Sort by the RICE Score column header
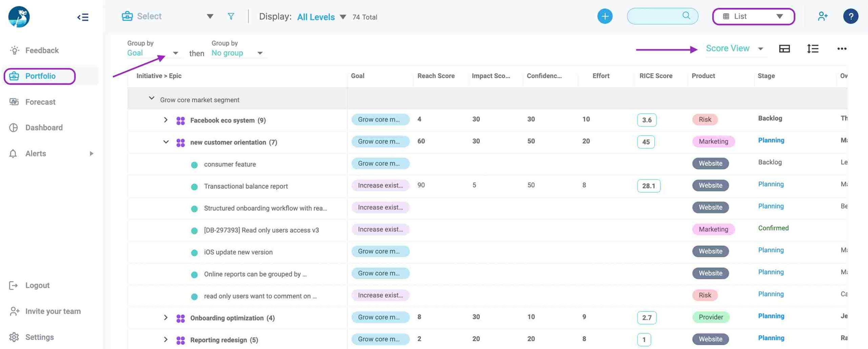The image size is (868, 349). pos(656,76)
